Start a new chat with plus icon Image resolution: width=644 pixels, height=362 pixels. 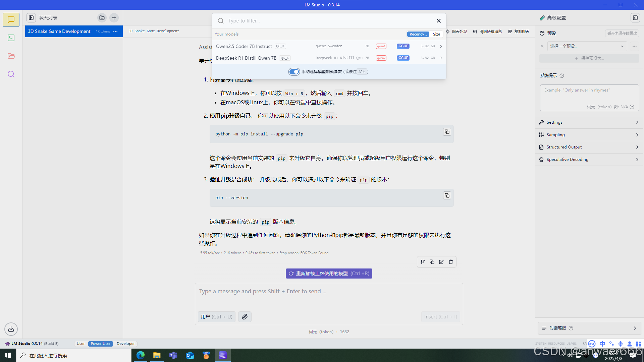point(114,18)
